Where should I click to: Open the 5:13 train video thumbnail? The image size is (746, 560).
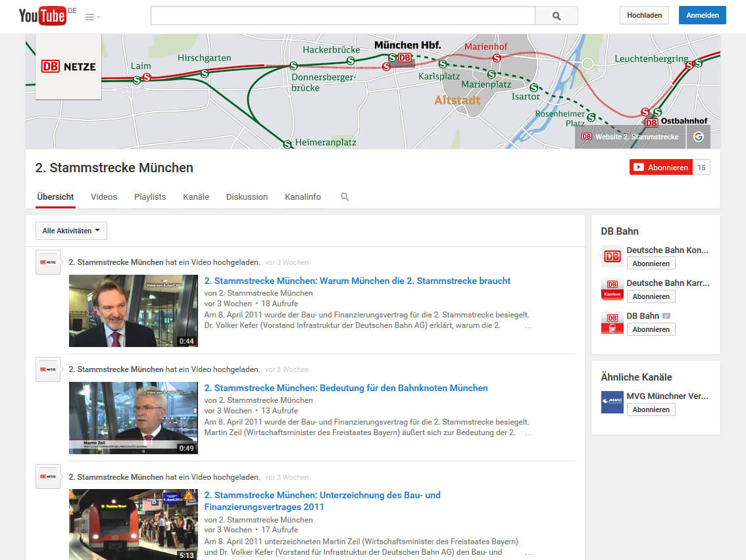click(x=133, y=525)
